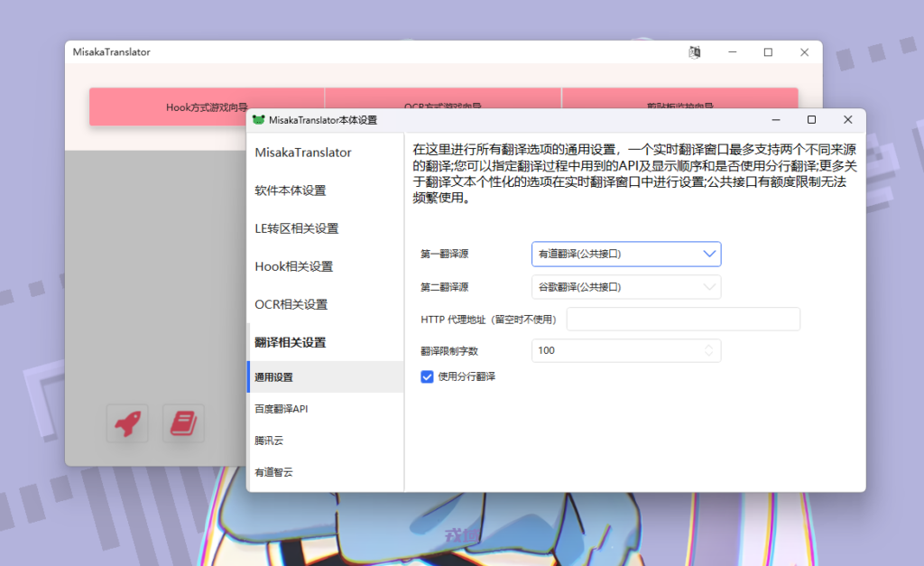Viewport: 924px width, 566px height.
Task: Go to Hook相关设置 in the sidebar
Action: [x=326, y=266]
